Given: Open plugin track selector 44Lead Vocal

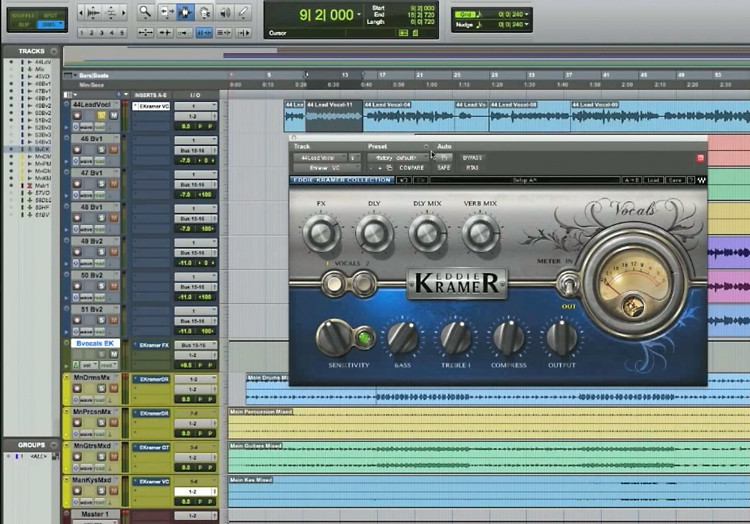Looking at the screenshot, I should click(320, 157).
